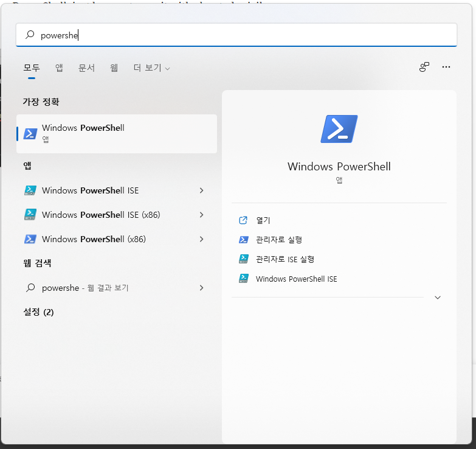Image resolution: width=476 pixels, height=449 pixels.
Task: Click the best match Windows PowerShell icon
Action: pos(30,134)
